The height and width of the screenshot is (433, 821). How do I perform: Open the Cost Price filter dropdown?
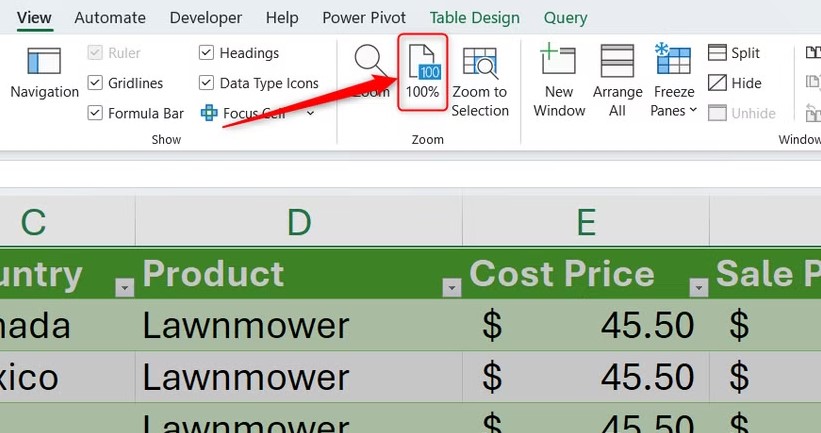[698, 287]
